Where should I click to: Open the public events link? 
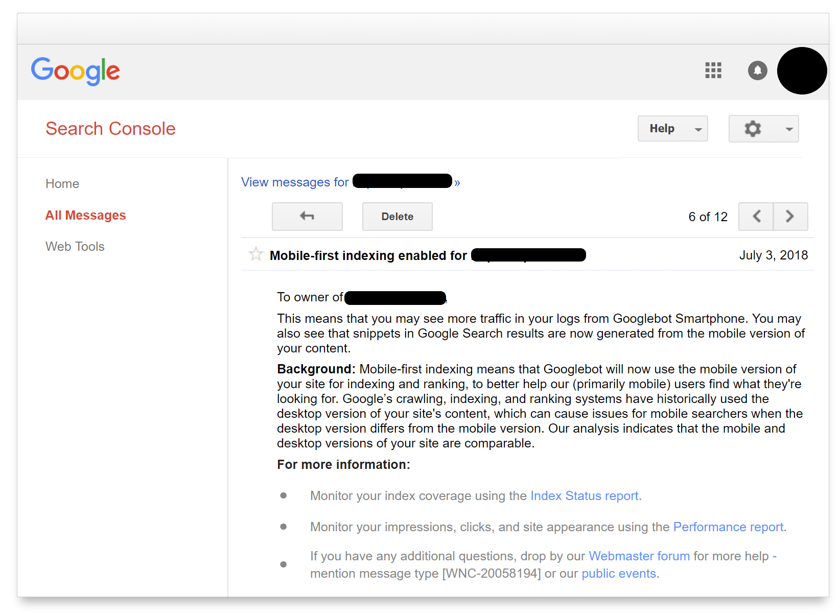point(619,574)
